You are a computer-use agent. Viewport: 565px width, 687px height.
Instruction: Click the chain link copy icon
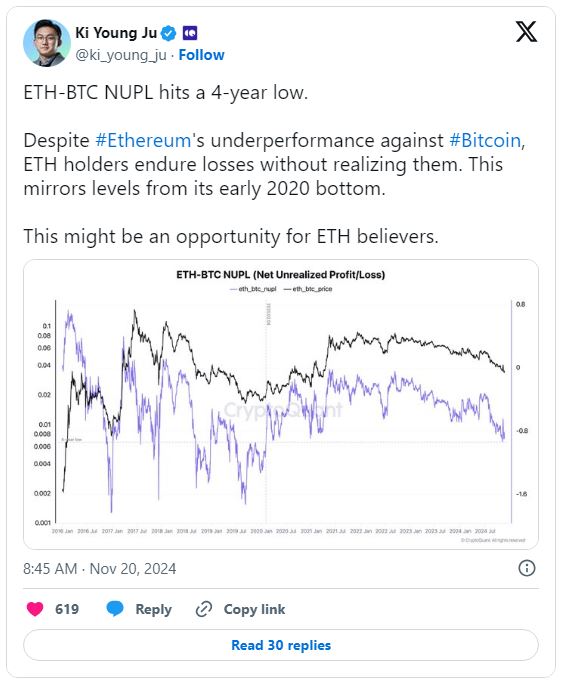tap(204, 609)
